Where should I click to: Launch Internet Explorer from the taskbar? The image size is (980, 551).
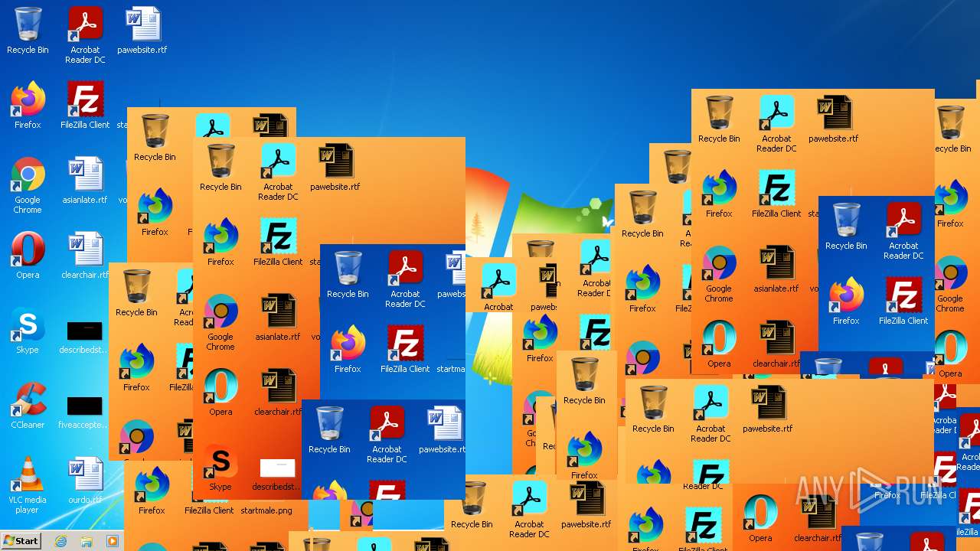point(60,541)
